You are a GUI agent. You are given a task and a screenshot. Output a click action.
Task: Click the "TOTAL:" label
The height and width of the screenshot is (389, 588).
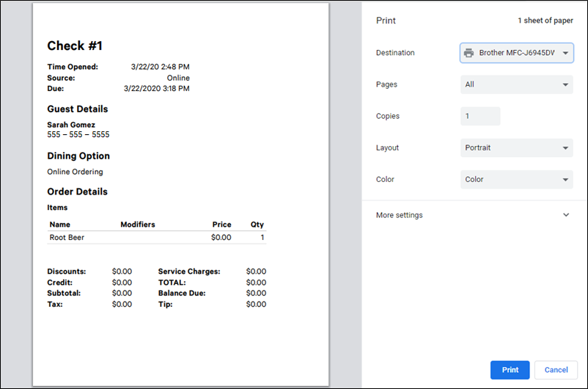tap(172, 283)
